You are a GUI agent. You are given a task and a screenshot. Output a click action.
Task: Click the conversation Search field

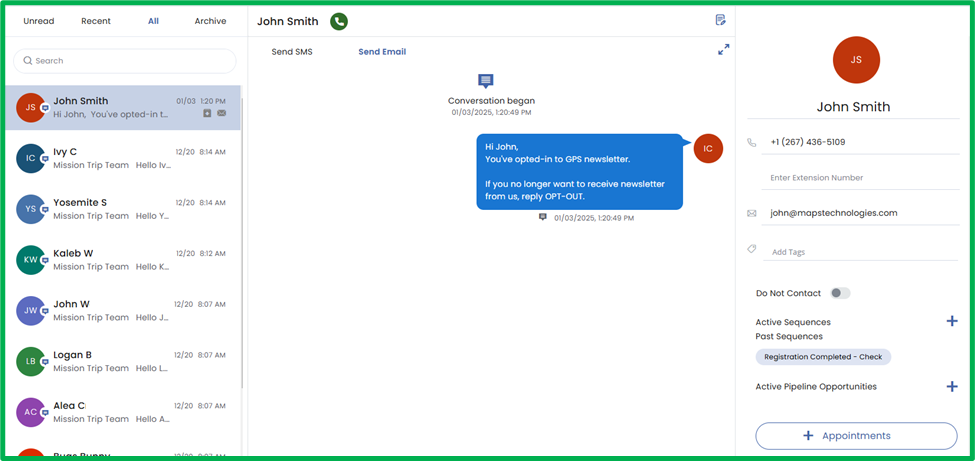click(x=124, y=61)
